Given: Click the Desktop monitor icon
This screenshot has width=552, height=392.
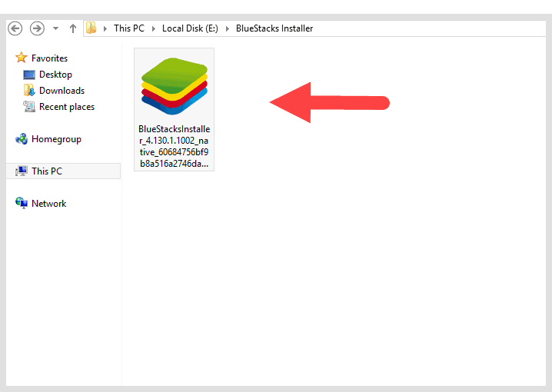Looking at the screenshot, I should coord(29,75).
